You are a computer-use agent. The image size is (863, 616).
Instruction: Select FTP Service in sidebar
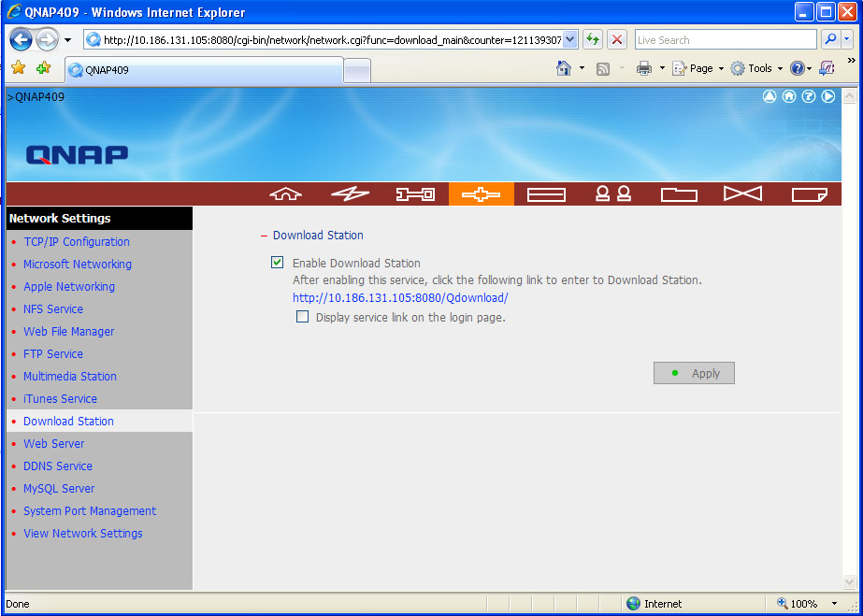coord(53,353)
